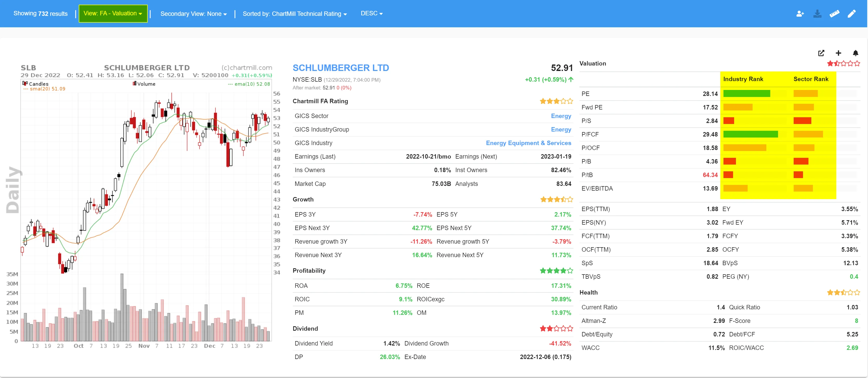Click the EV/EBITDA Sector Rank orange bar

803,188
